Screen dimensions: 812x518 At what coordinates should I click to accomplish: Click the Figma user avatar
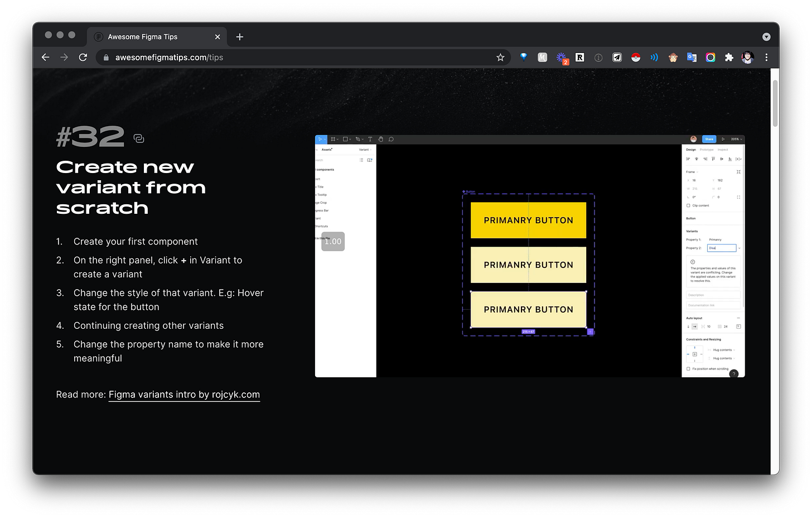click(693, 139)
